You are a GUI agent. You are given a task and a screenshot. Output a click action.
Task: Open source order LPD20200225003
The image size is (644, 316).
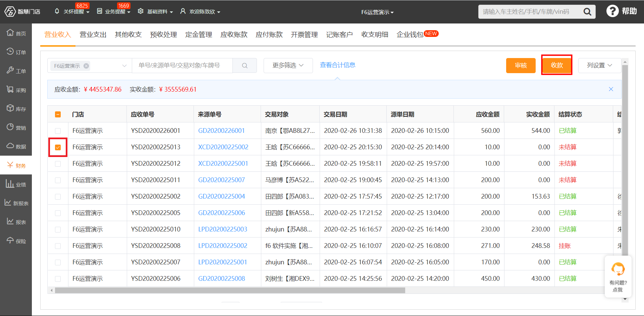point(222,229)
